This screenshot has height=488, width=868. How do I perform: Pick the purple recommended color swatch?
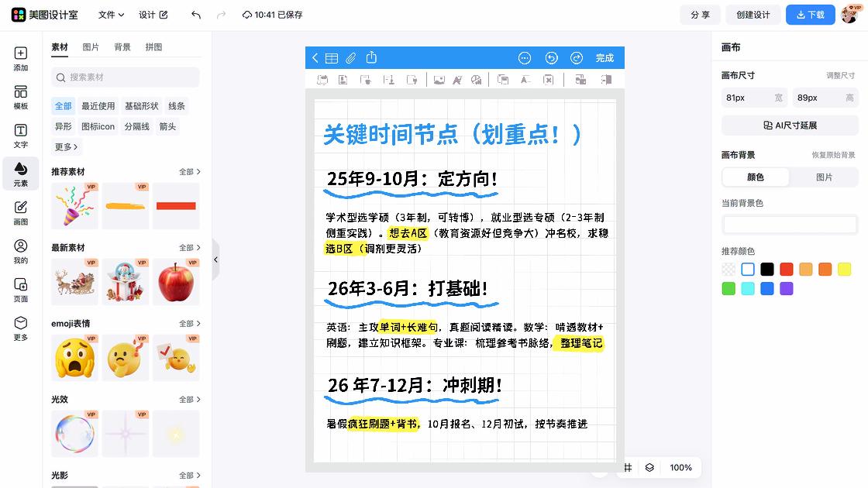tap(786, 289)
